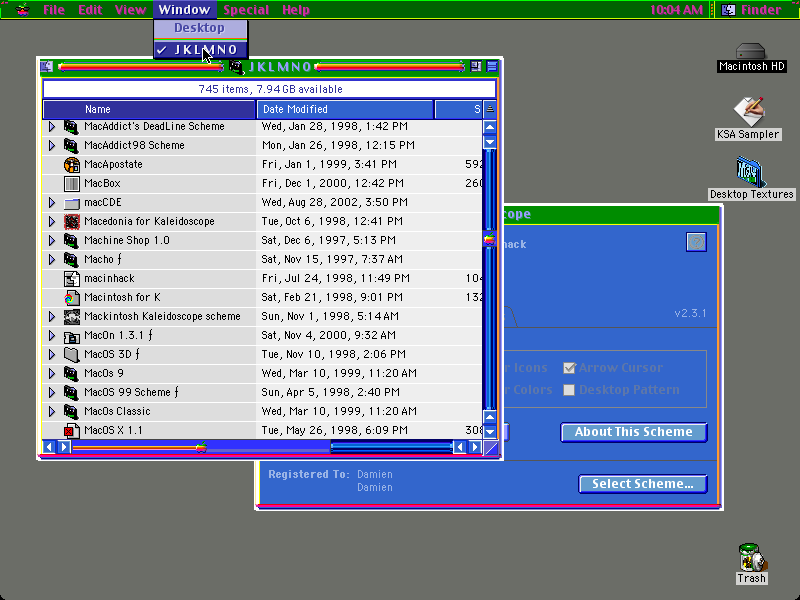Open the View menu
Image resolution: width=800 pixels, height=600 pixels.
pyautogui.click(x=130, y=10)
